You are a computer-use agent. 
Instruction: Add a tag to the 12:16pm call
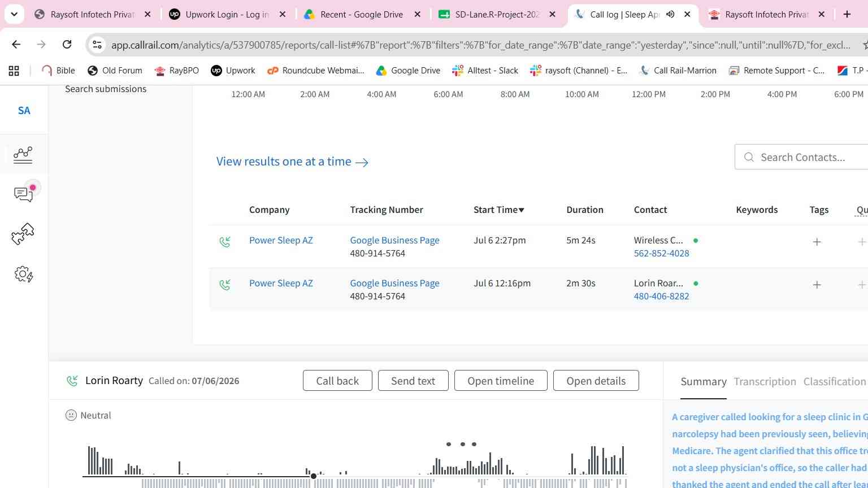click(x=817, y=285)
